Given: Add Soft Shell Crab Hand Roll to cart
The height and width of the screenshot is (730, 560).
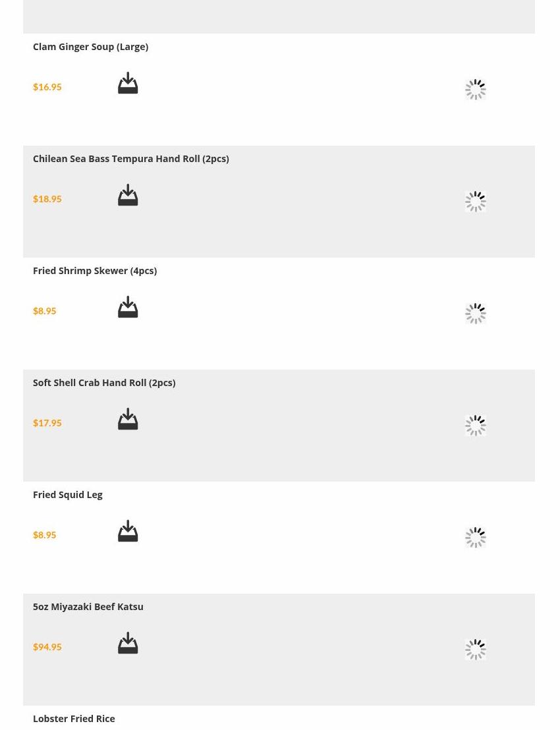Looking at the screenshot, I should click(128, 420).
